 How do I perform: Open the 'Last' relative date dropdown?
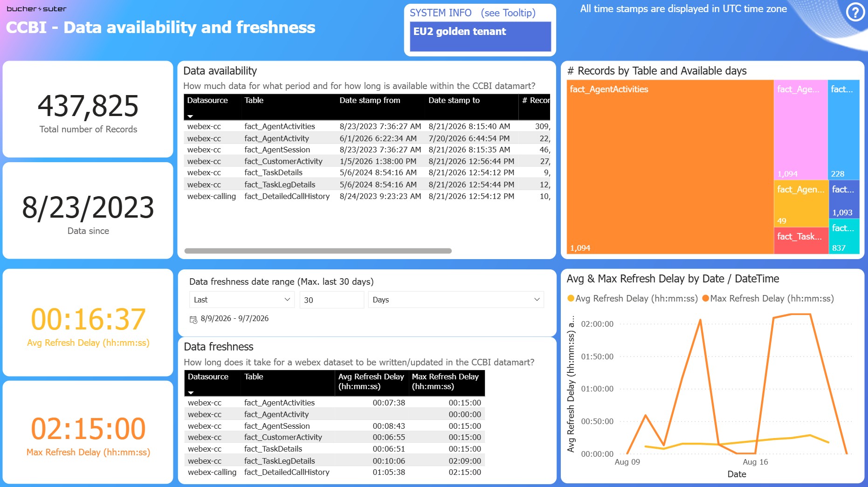tap(242, 300)
